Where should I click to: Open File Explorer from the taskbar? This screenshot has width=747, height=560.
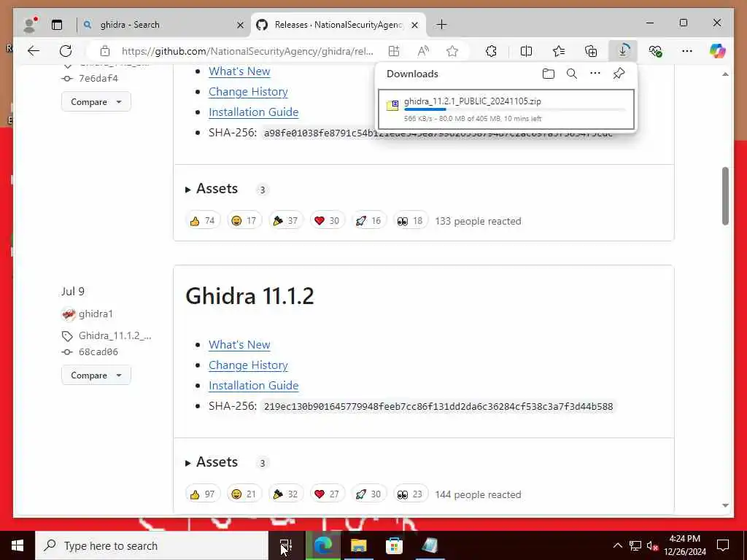[358, 545]
